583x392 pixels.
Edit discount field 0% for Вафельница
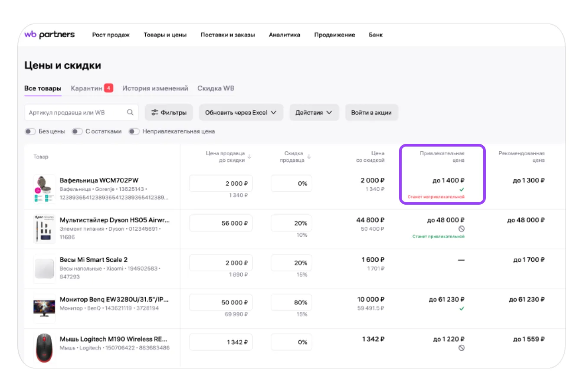pos(291,183)
